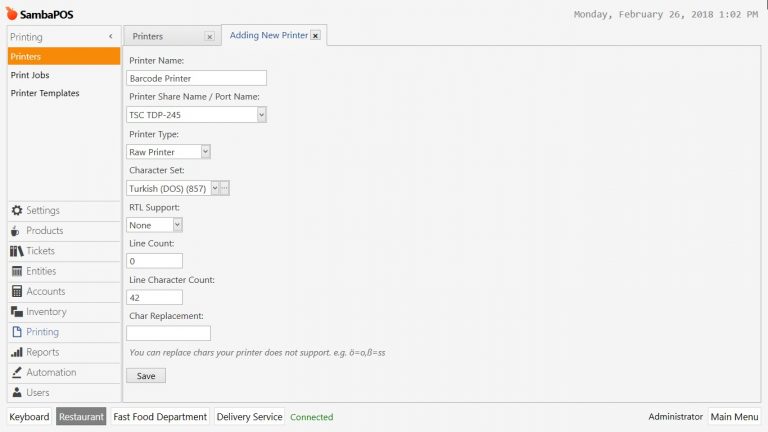Click the Entities table icon
The height and width of the screenshot is (432, 768).
click(17, 271)
